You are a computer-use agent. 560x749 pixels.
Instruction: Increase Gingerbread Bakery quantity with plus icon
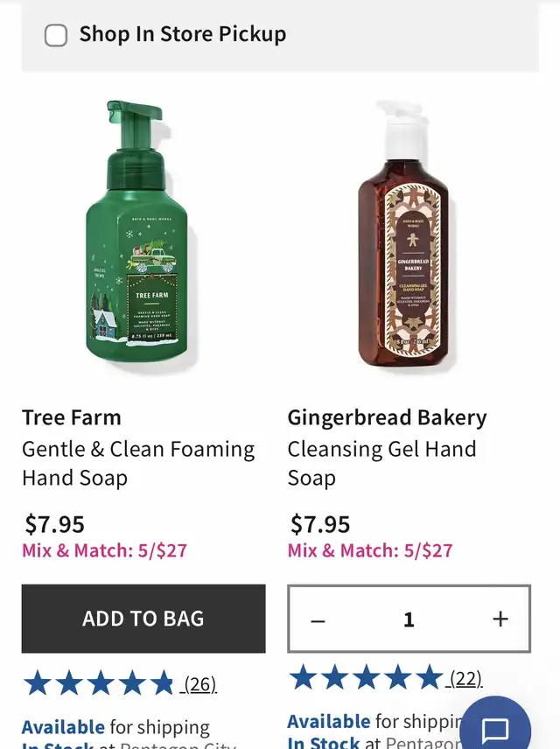[x=500, y=619]
